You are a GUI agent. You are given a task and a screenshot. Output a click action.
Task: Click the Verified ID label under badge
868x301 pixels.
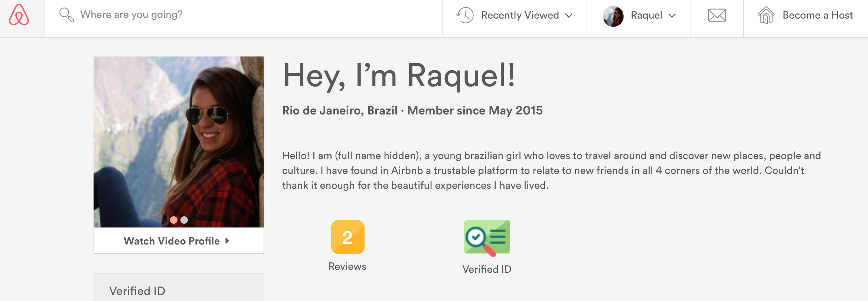(487, 269)
